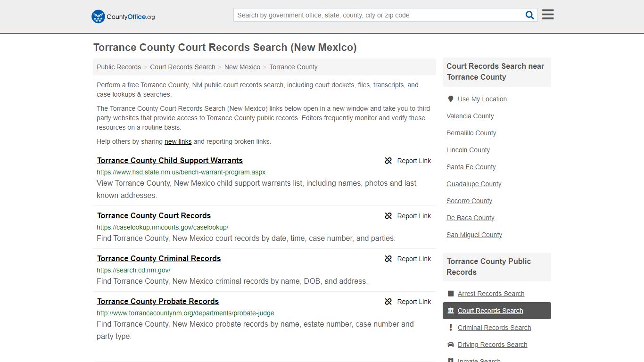The width and height of the screenshot is (644, 362).
Task: Click the torrancecountynm.org probate-judge URL
Action: click(185, 313)
